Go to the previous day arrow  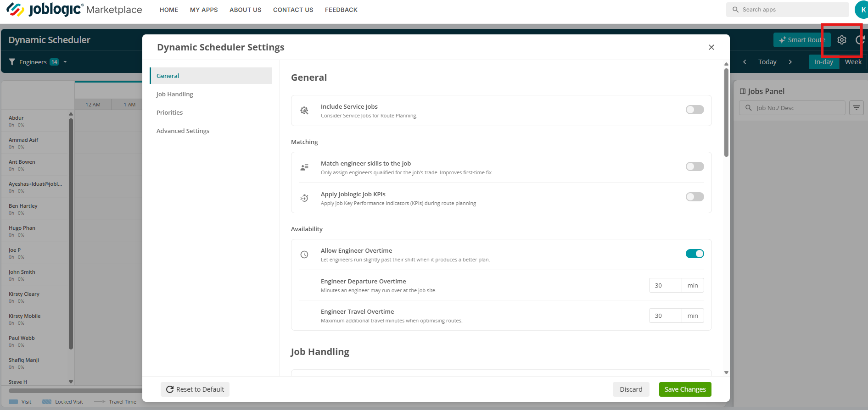tap(745, 62)
